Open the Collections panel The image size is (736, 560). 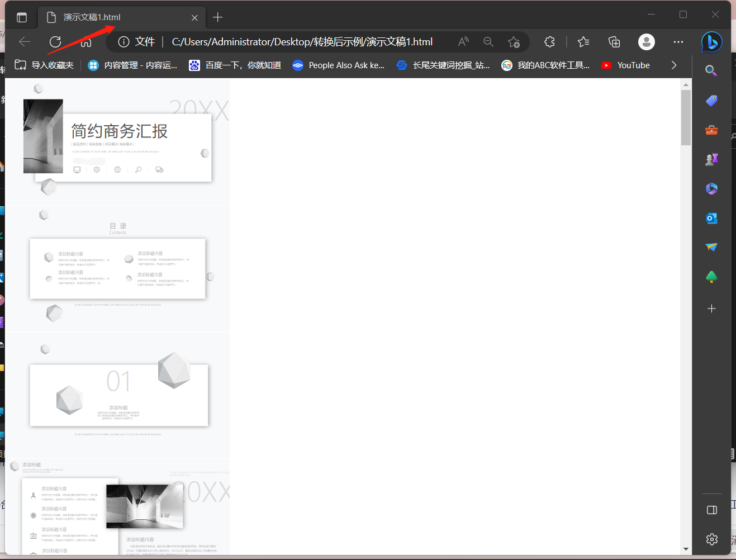click(614, 41)
